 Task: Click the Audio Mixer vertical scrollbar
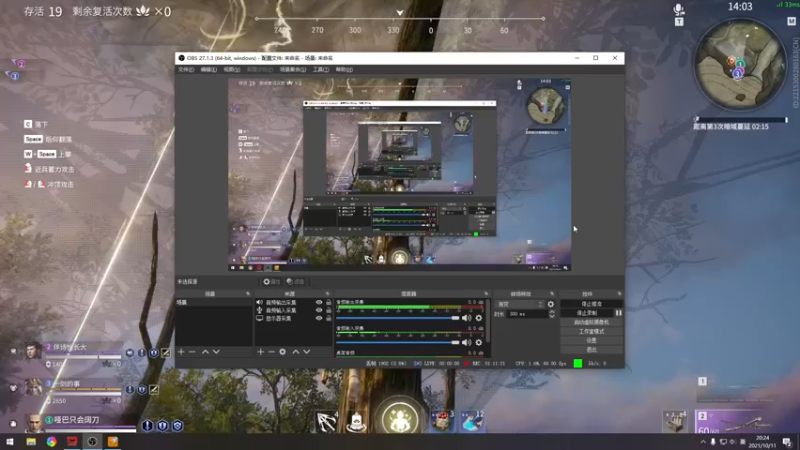[x=489, y=321]
